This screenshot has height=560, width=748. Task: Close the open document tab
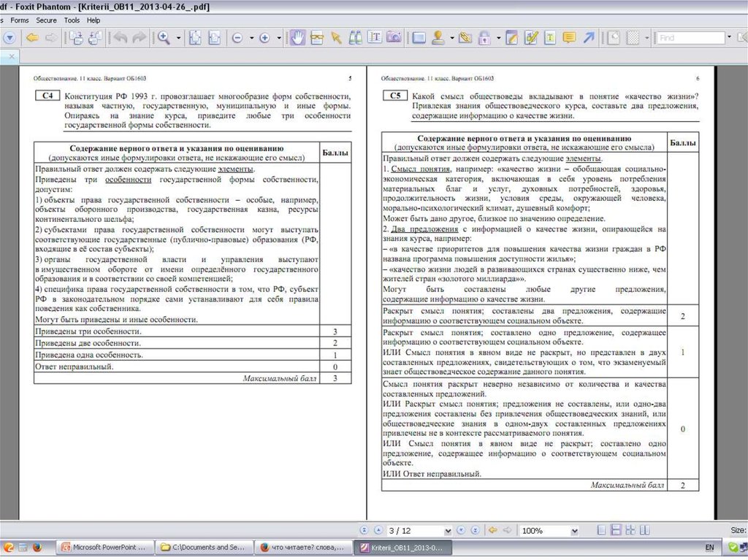coord(12,56)
